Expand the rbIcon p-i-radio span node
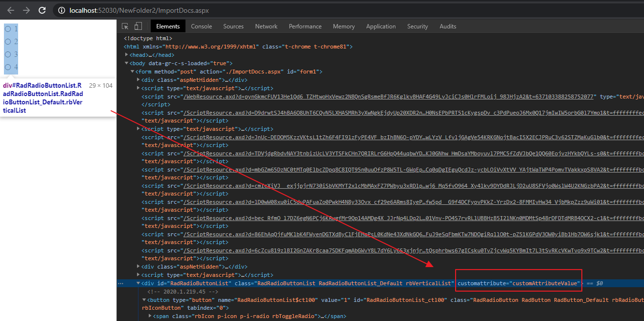 click(150, 316)
